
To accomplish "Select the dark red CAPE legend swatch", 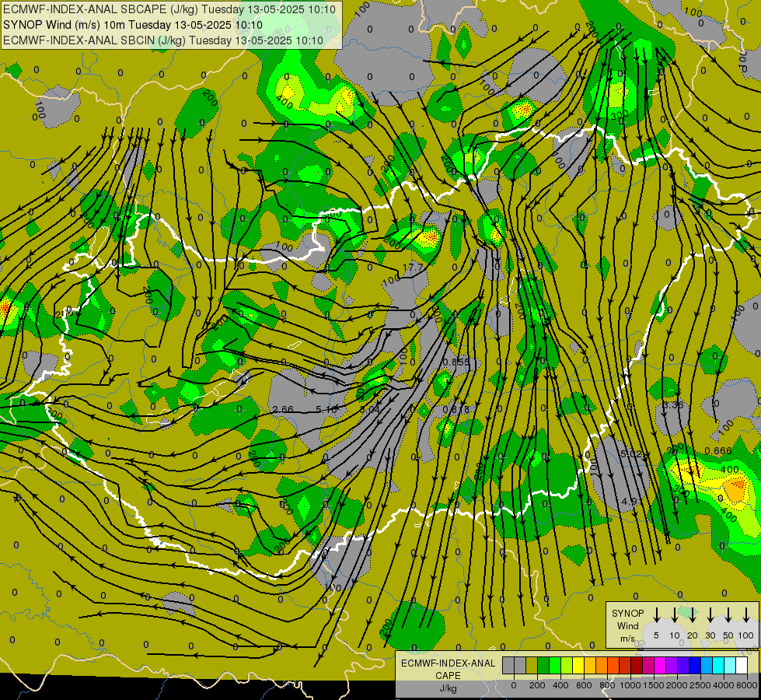I will coord(637,665).
